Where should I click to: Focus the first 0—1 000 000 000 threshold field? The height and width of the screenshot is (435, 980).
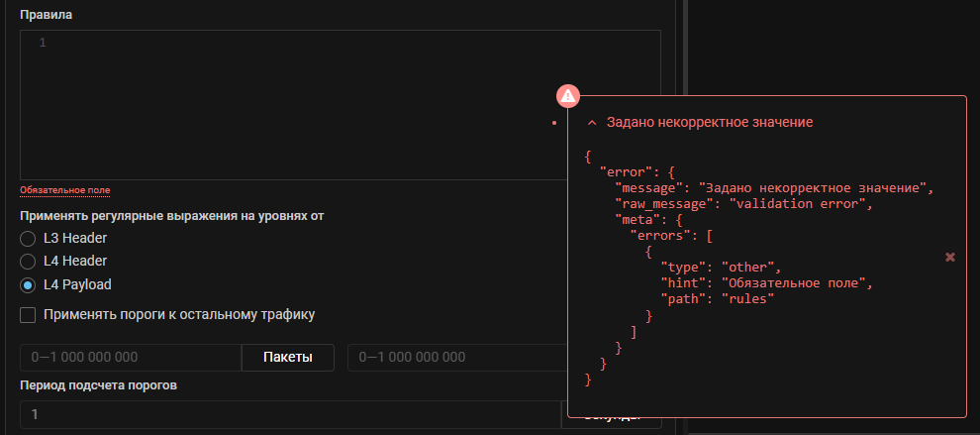pos(131,357)
